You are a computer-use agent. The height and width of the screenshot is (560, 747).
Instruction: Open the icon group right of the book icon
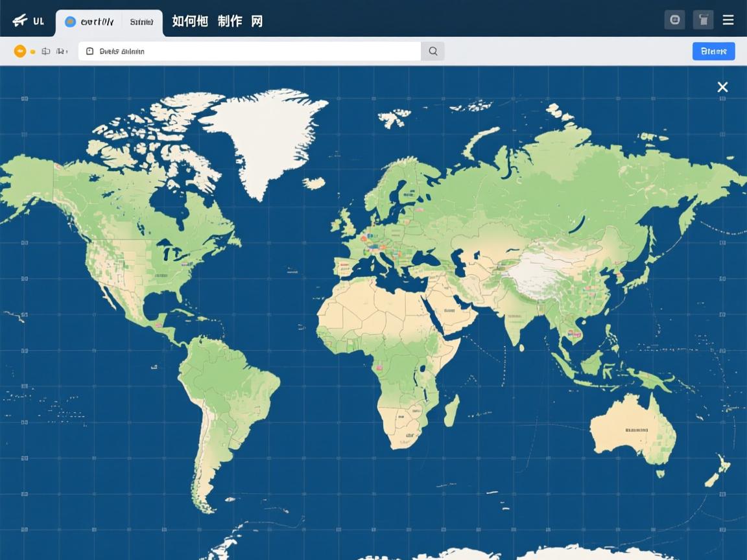(60, 51)
